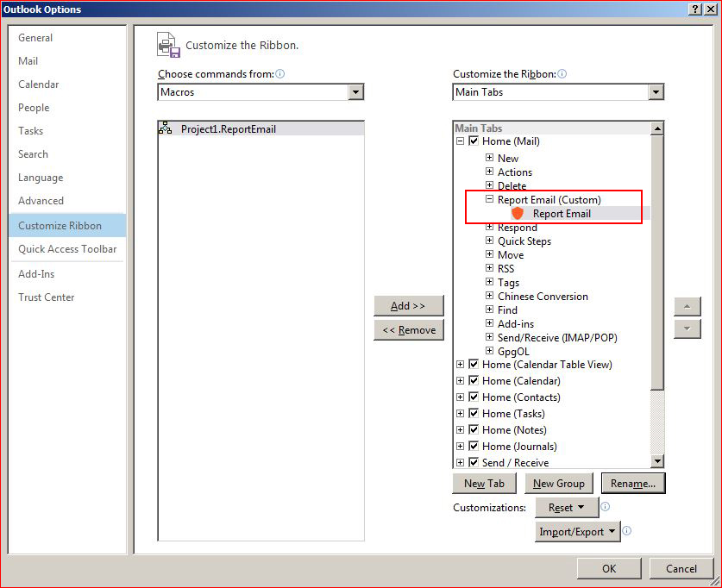722x588 pixels.
Task: Expand the Tags group
Action: (489, 282)
